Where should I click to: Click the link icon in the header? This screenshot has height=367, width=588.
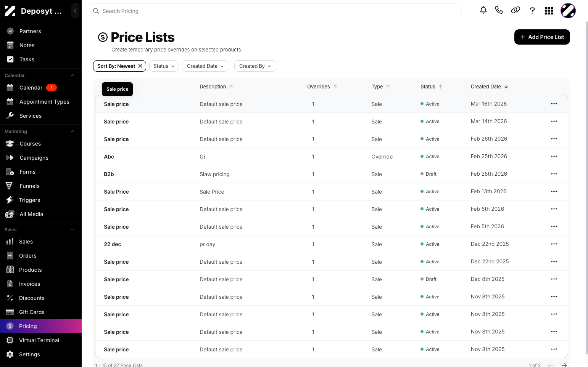click(516, 10)
